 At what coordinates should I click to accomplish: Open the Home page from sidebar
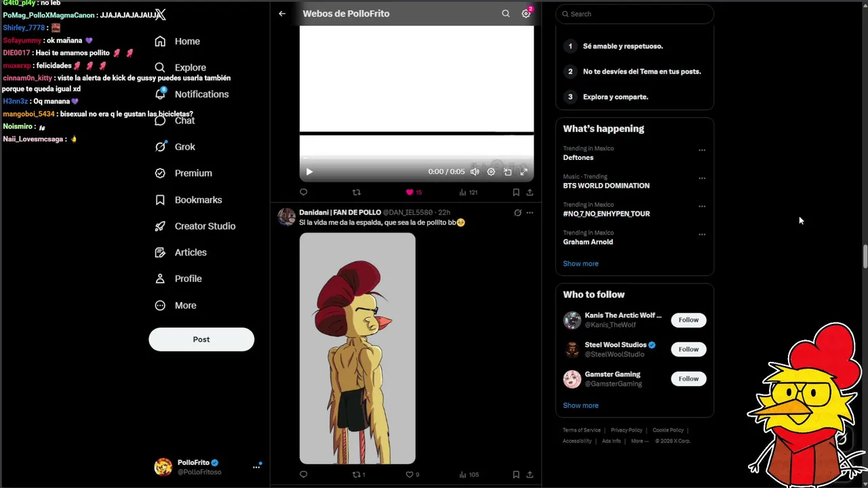(177, 41)
